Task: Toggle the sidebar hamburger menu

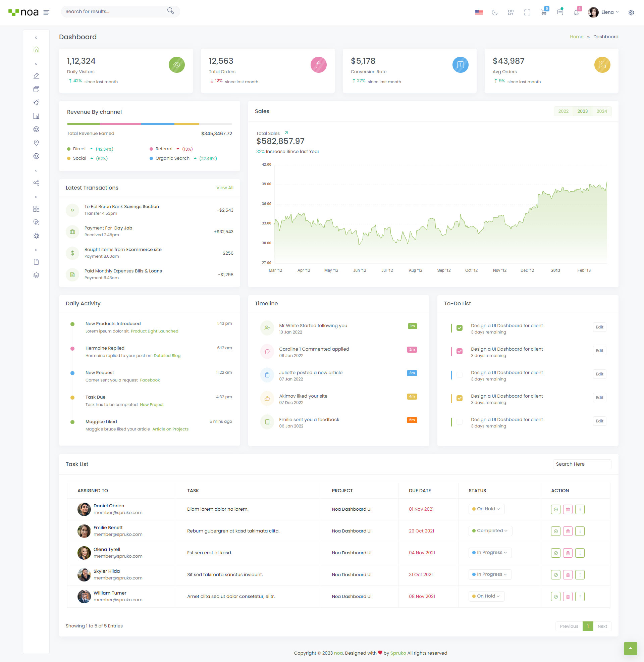Action: point(46,12)
